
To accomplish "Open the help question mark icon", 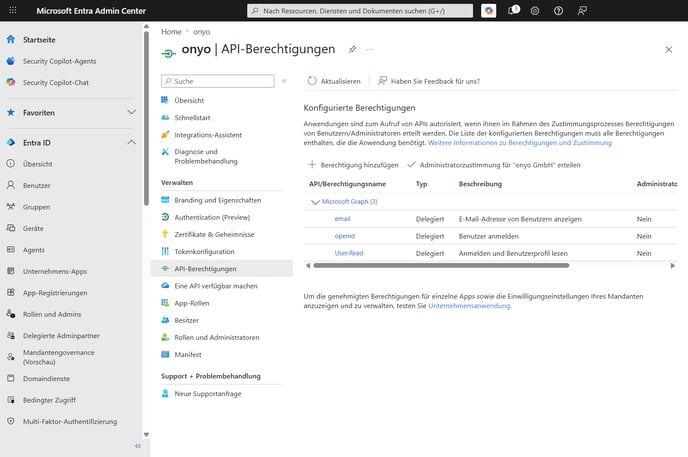I will (558, 11).
